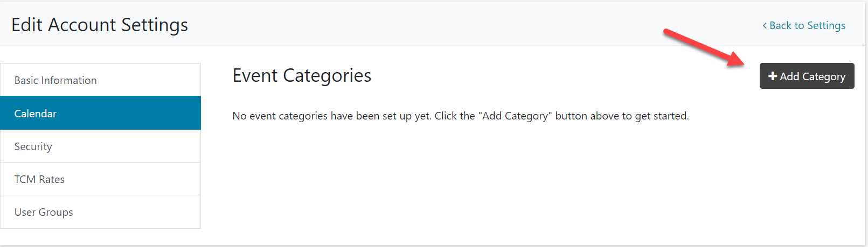Click the word "Settings" in the back link
This screenshot has width=868, height=247.
826,25
